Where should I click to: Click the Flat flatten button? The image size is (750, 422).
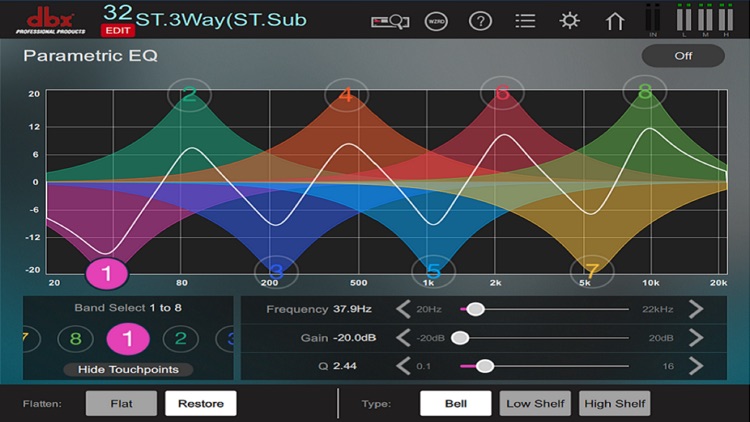point(121,403)
